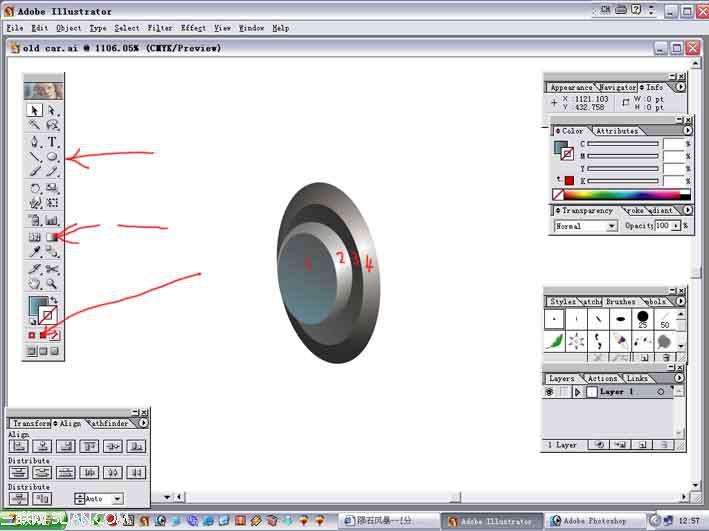Switch to Standard Screen Mode

[x=31, y=351]
